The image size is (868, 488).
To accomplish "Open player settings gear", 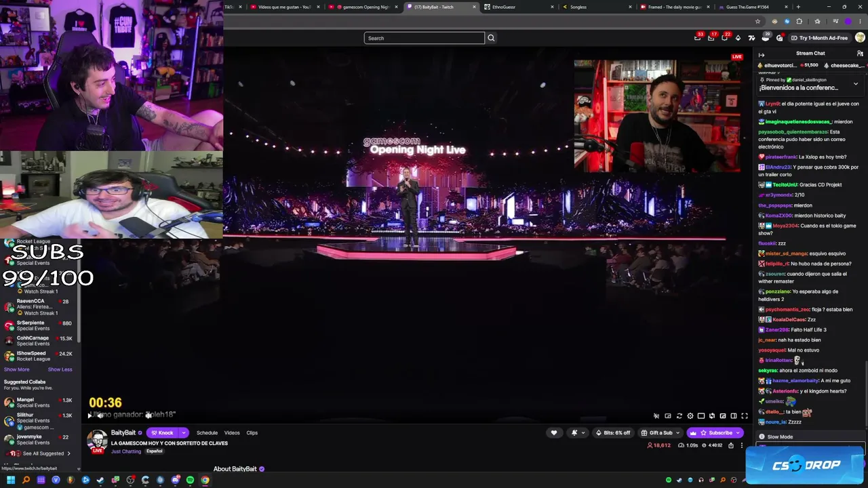I will [690, 416].
